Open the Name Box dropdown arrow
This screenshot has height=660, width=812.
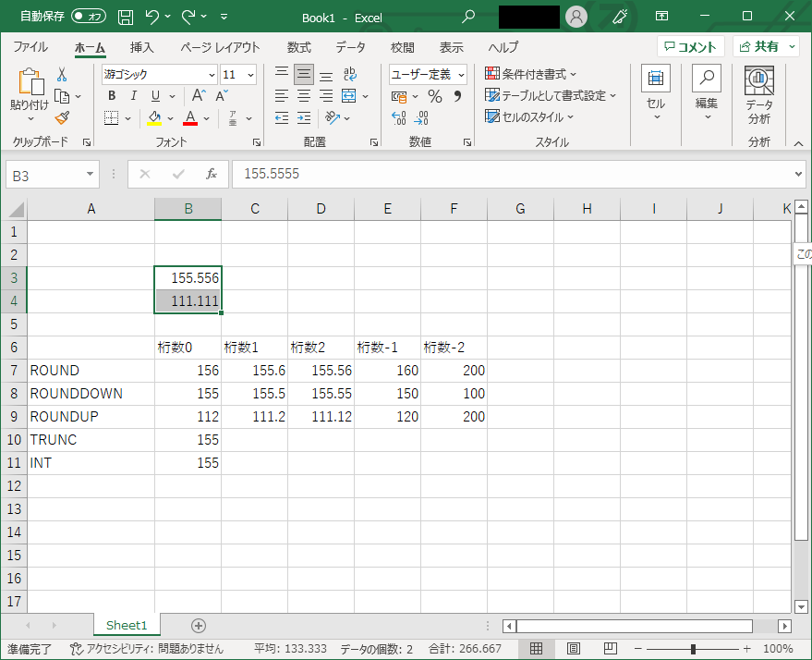click(x=91, y=174)
